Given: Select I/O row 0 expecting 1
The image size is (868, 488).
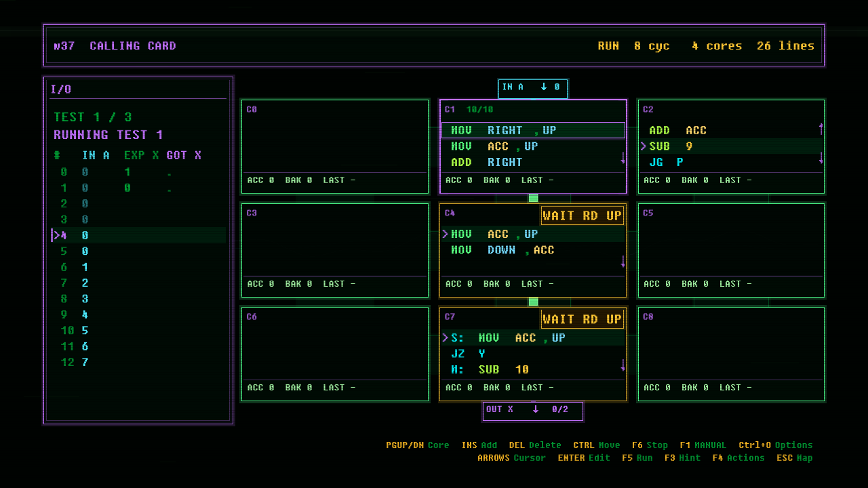Looking at the screenshot, I should [x=138, y=172].
